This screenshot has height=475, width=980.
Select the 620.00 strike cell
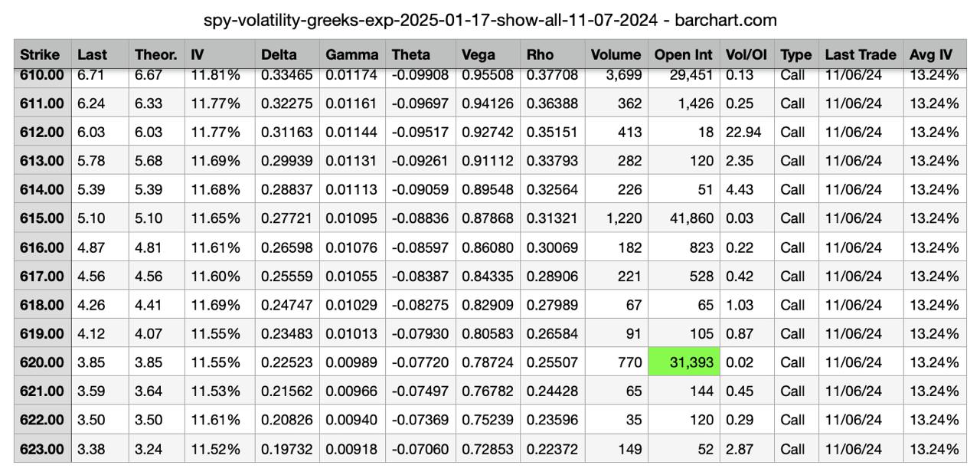click(42, 362)
